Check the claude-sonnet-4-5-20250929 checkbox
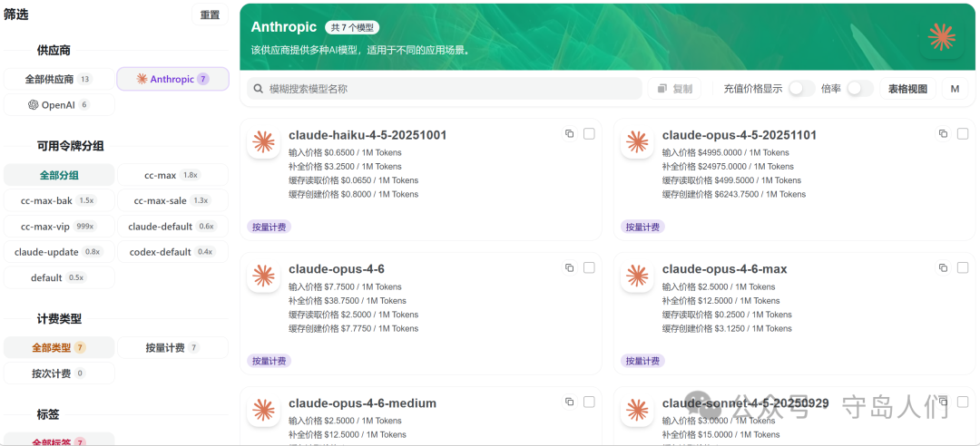This screenshot has height=446, width=980. click(963, 402)
